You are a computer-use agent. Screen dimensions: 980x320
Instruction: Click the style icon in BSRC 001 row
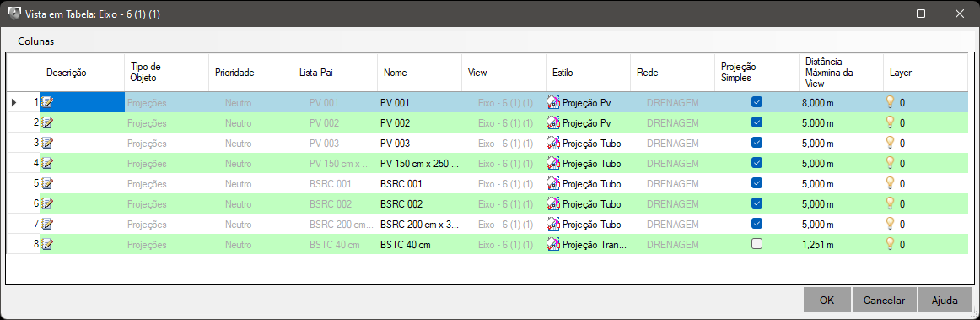point(553,183)
